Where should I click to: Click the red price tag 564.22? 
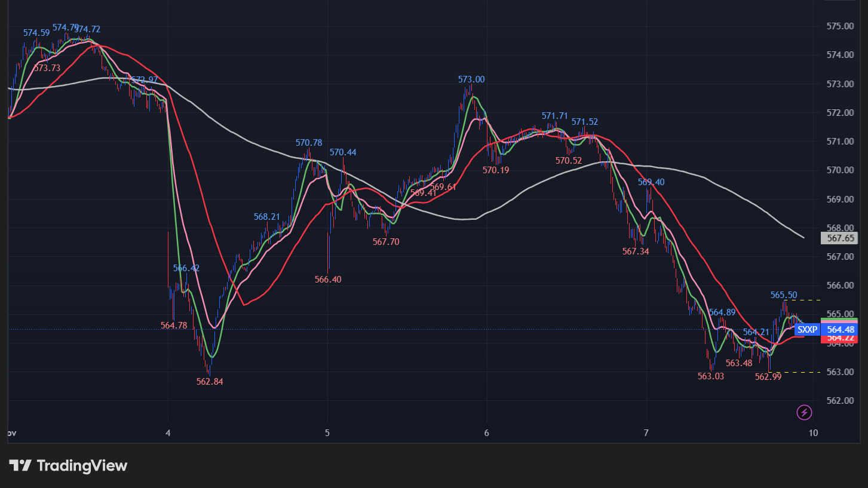[x=840, y=337]
